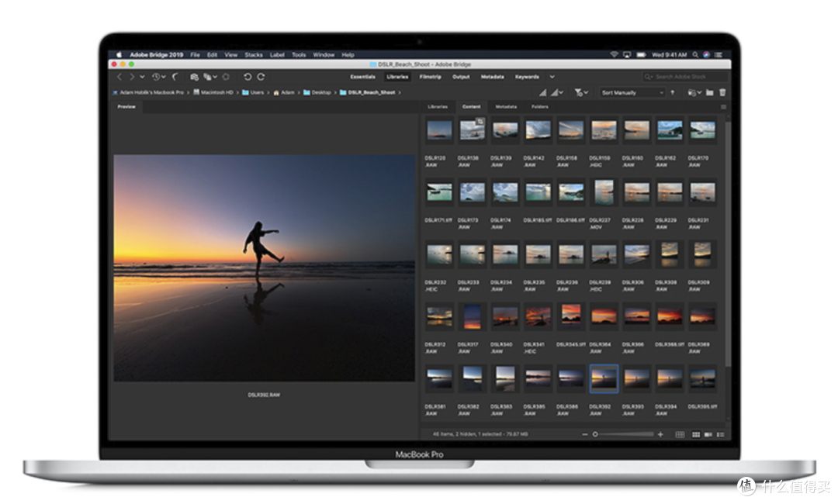Open the navigation history dropdown arrow

[x=142, y=77]
